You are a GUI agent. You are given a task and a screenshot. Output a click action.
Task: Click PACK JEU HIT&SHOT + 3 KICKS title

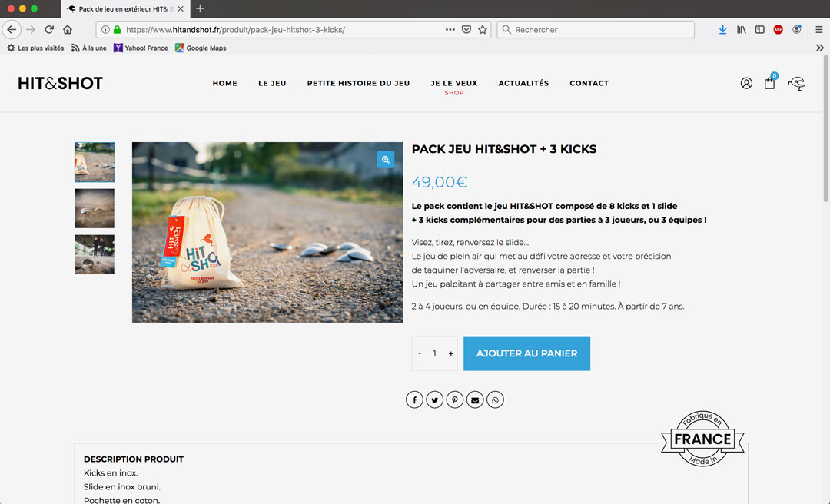tap(504, 149)
